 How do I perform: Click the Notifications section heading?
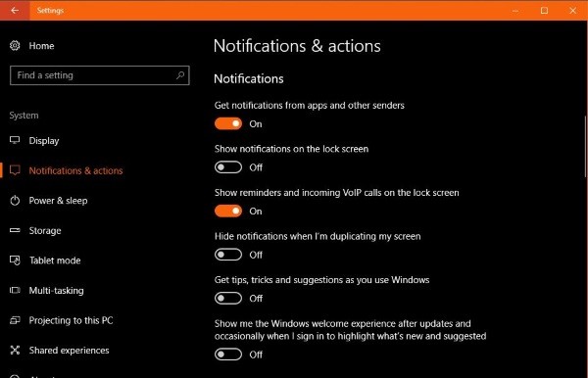(x=249, y=78)
